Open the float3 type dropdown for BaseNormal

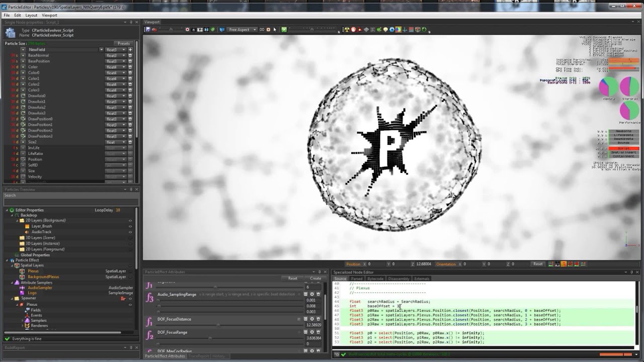click(x=116, y=55)
